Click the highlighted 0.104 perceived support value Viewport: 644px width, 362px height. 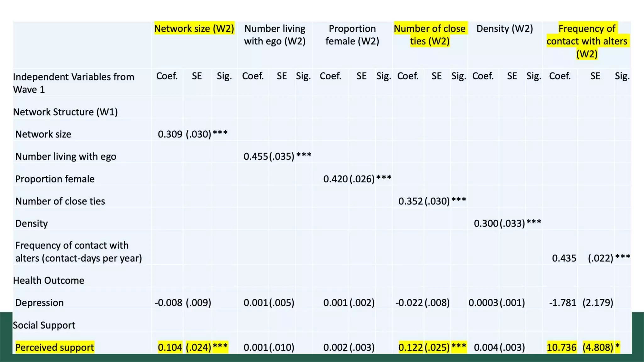tap(170, 347)
